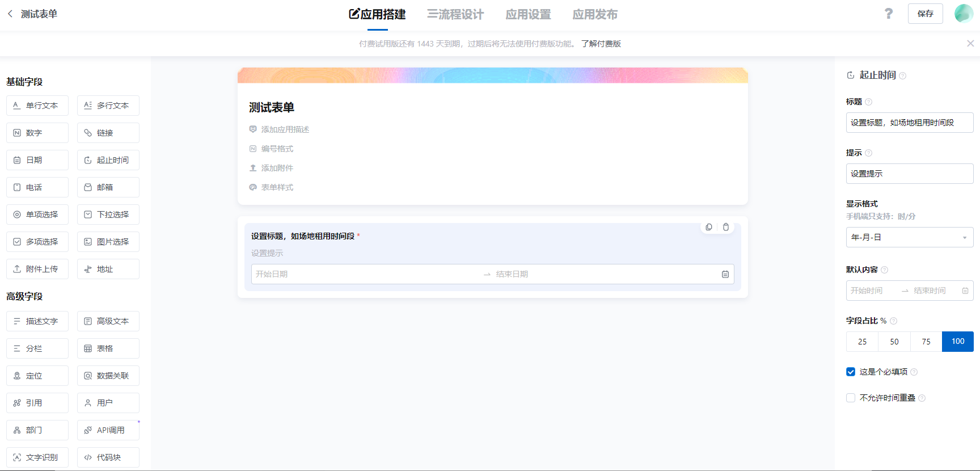Image resolution: width=980 pixels, height=471 pixels.
Task: Set field width to 25
Action: (862, 342)
